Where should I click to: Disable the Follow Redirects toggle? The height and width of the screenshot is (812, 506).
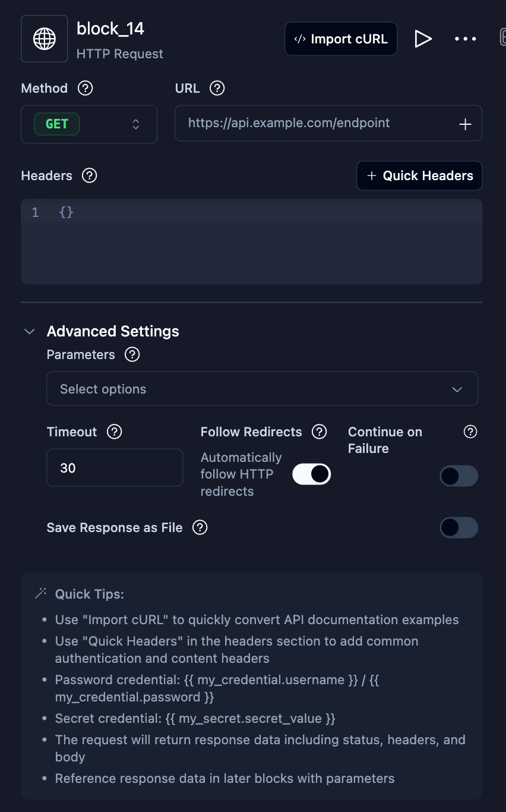coord(311,474)
